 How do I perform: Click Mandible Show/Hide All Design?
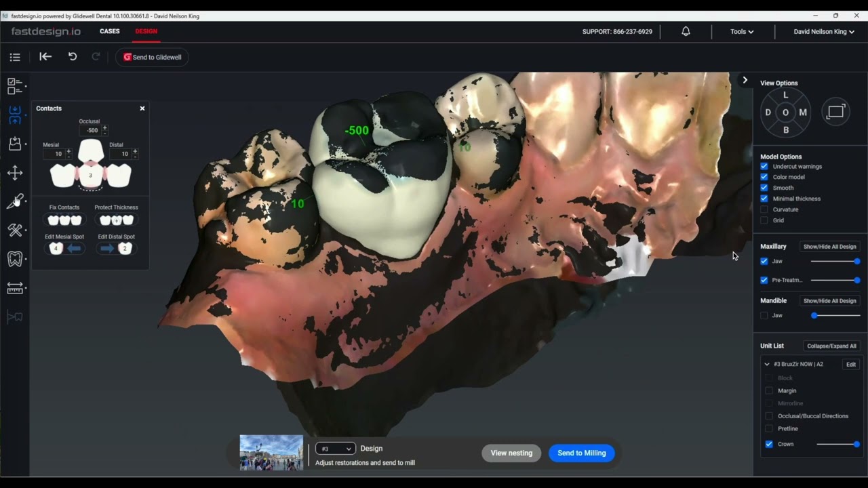[x=830, y=301]
